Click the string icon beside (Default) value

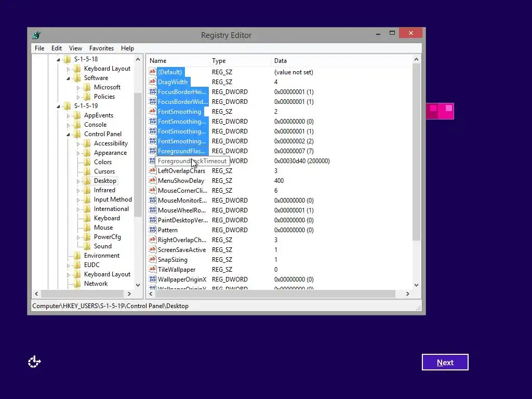(x=153, y=72)
